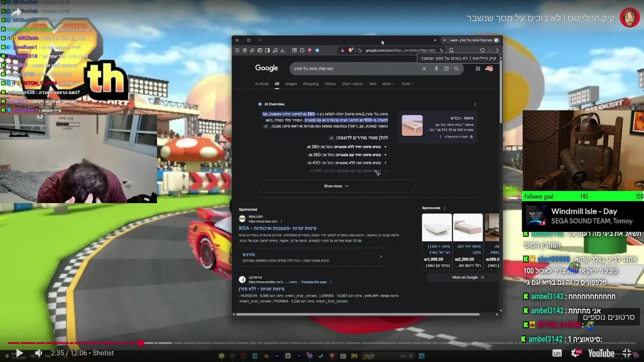Open the Brave Rewards triangle icon

[x=343, y=50]
